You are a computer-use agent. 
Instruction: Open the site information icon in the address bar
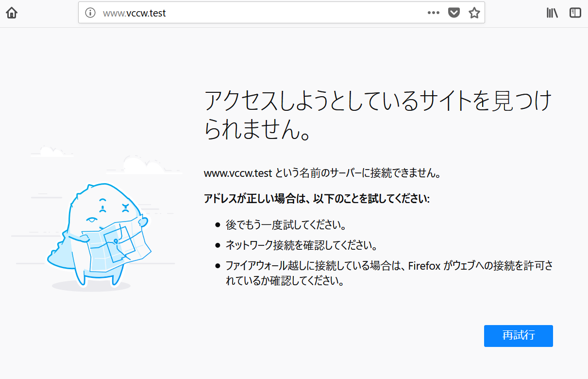click(90, 13)
